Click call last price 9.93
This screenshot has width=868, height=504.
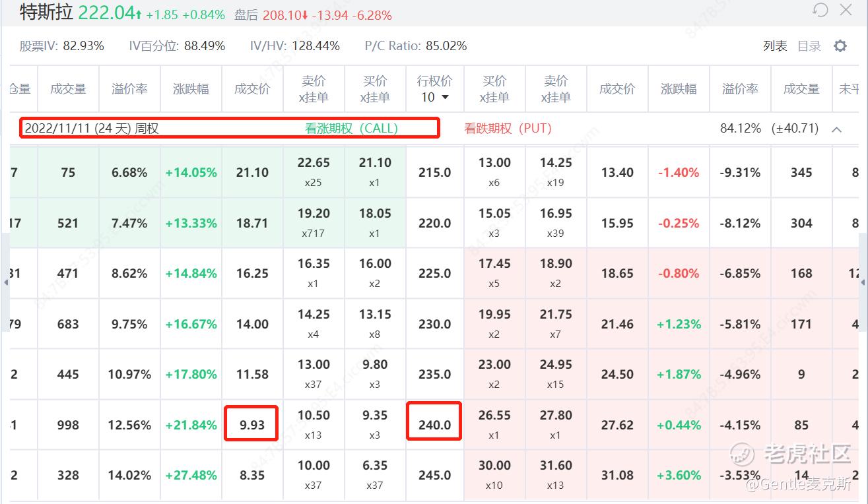tap(252, 425)
